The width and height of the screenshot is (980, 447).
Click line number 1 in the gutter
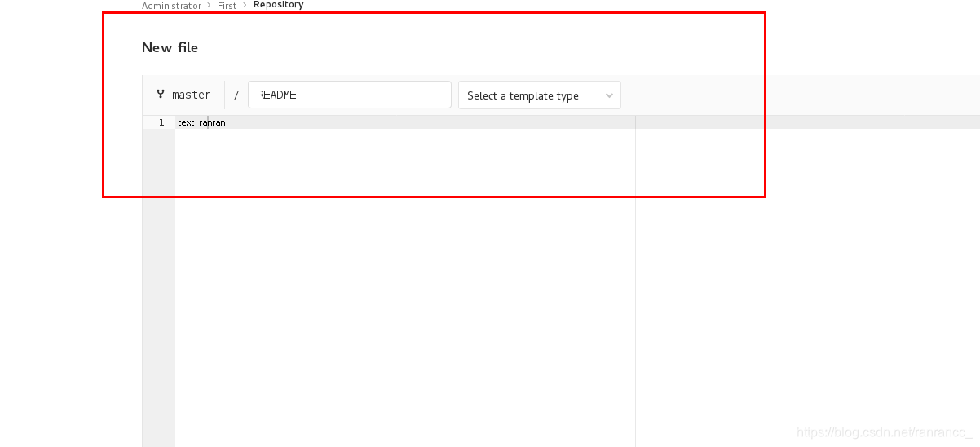161,122
